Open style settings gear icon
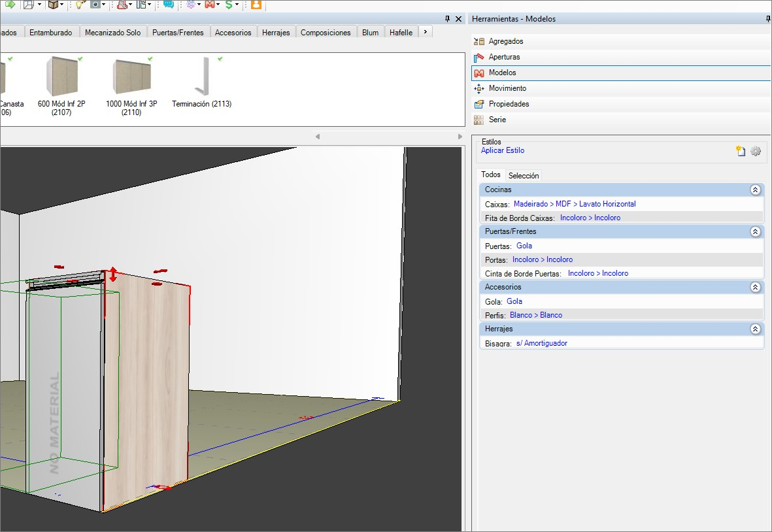The height and width of the screenshot is (532, 772). (x=756, y=151)
